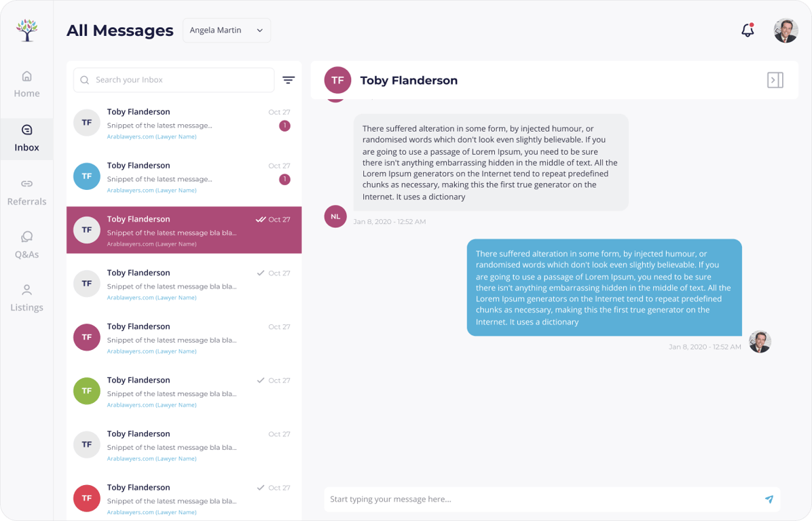Open conversation with the green TF avatar
Screen dimensions: 812x521
[184, 391]
